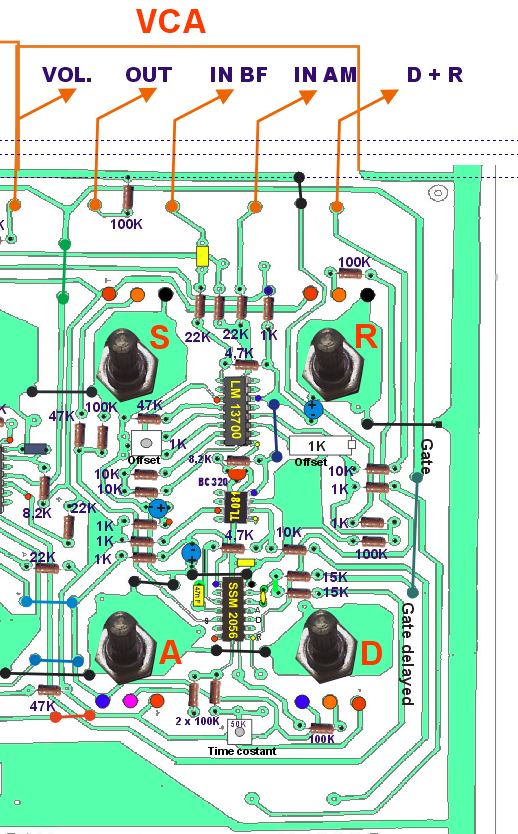Click the orange solder pad under D + R
This screenshot has height=834, width=518.
tap(337, 206)
